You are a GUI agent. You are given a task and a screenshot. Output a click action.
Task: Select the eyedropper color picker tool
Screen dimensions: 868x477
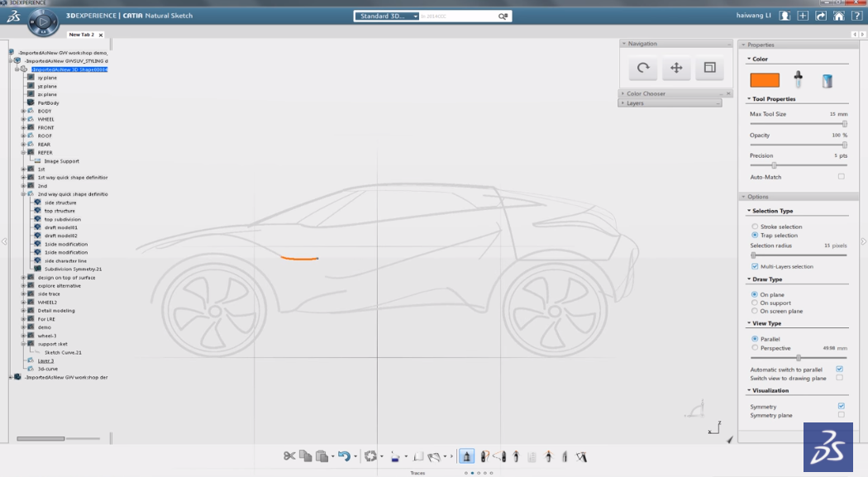point(799,79)
